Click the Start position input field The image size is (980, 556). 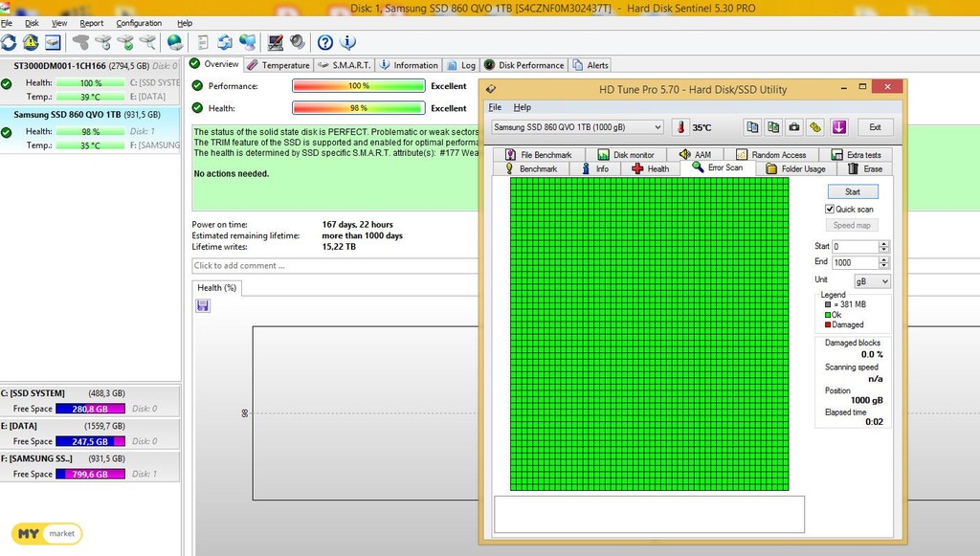tap(854, 247)
